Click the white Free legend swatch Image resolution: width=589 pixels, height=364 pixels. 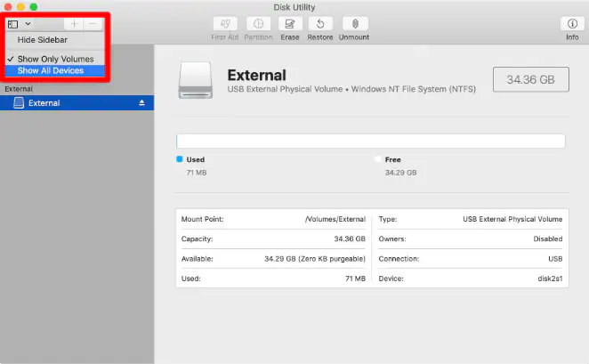378,159
